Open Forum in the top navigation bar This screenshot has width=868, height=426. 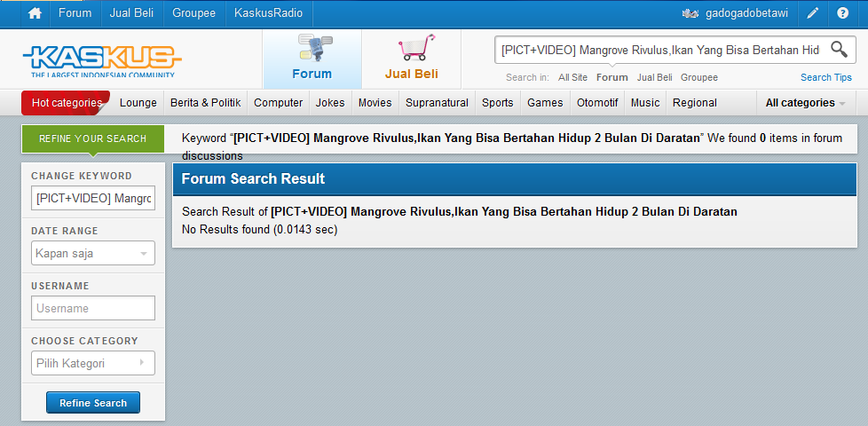coord(75,13)
